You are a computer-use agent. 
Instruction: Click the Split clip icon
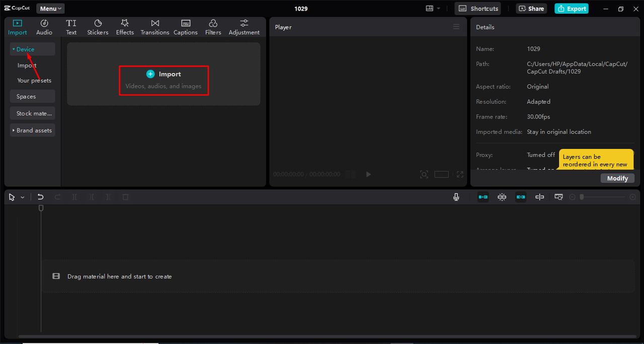click(x=74, y=197)
